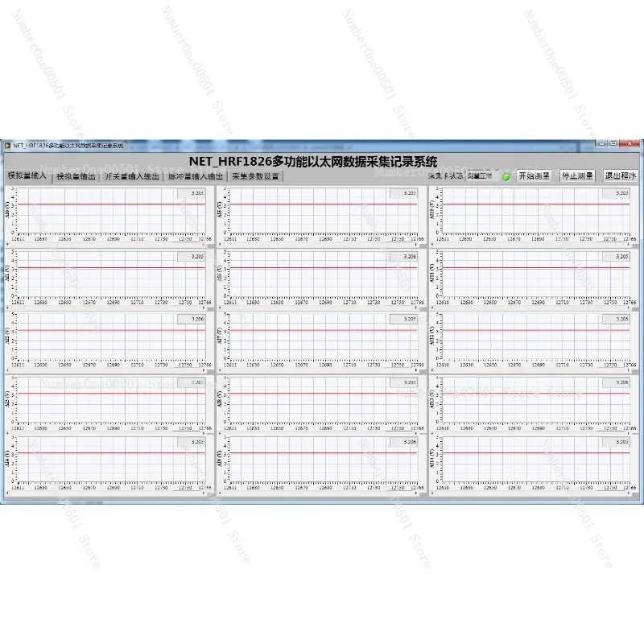Screen dimensions: 644x644
Task: Go to the 脉冲量输入输出 tab
Action: point(195,176)
